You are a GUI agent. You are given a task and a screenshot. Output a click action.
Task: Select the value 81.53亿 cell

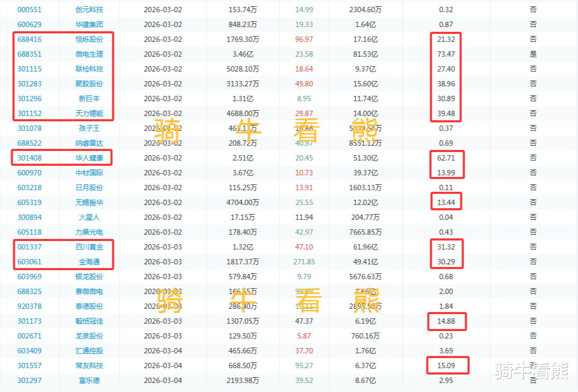366,54
